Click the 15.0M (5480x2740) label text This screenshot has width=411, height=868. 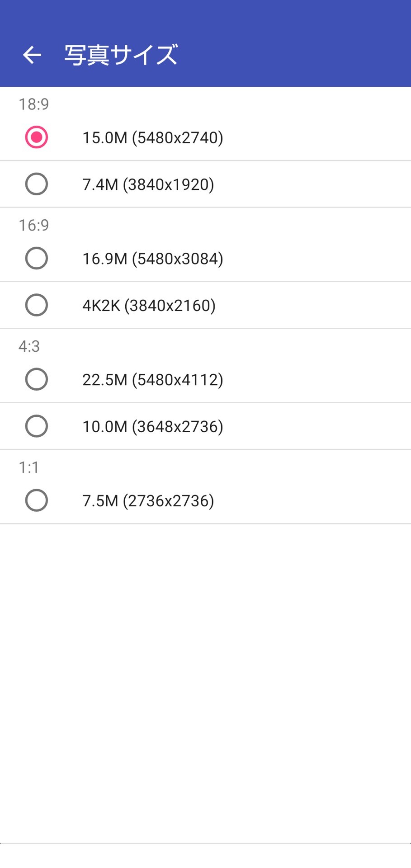152,137
